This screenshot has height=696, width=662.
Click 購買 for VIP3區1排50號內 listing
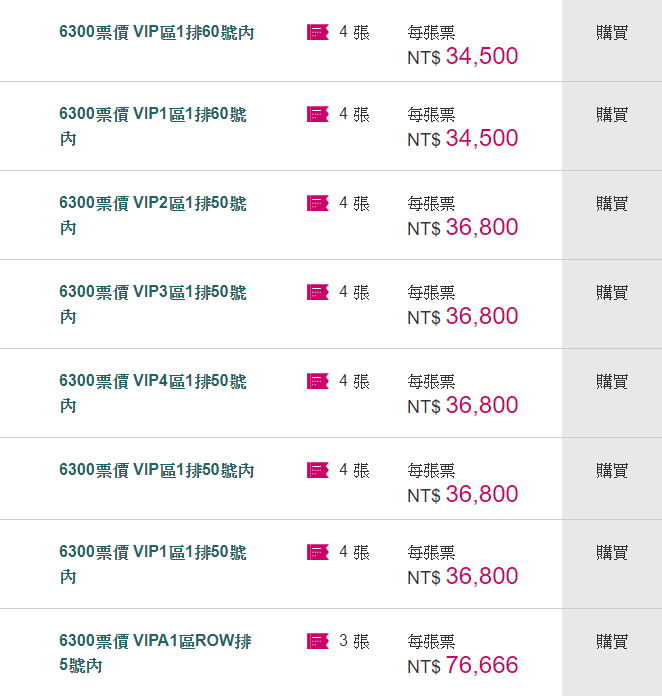pyautogui.click(x=612, y=293)
